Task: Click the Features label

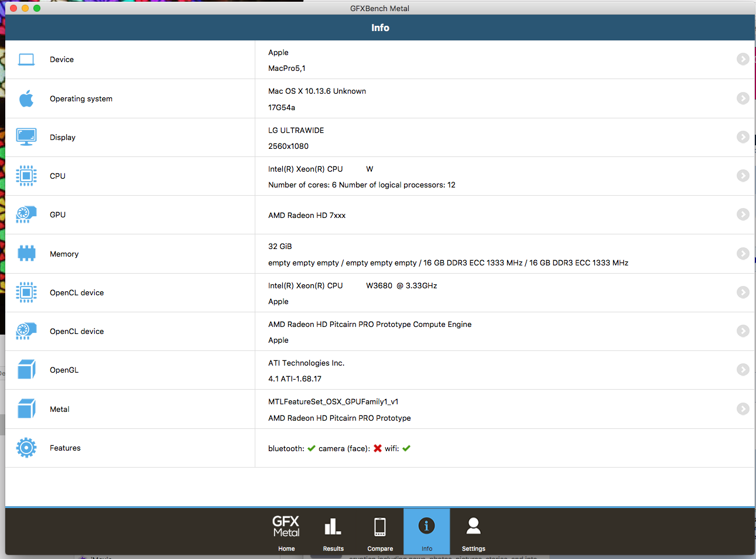Action: coord(65,448)
